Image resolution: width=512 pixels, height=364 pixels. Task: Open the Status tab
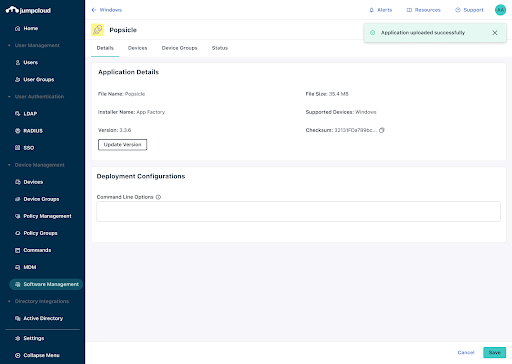click(x=220, y=48)
